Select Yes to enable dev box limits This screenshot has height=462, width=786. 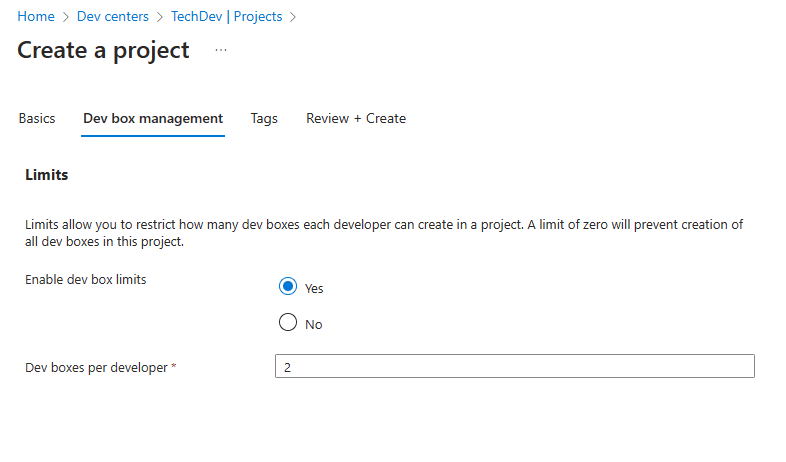point(288,287)
